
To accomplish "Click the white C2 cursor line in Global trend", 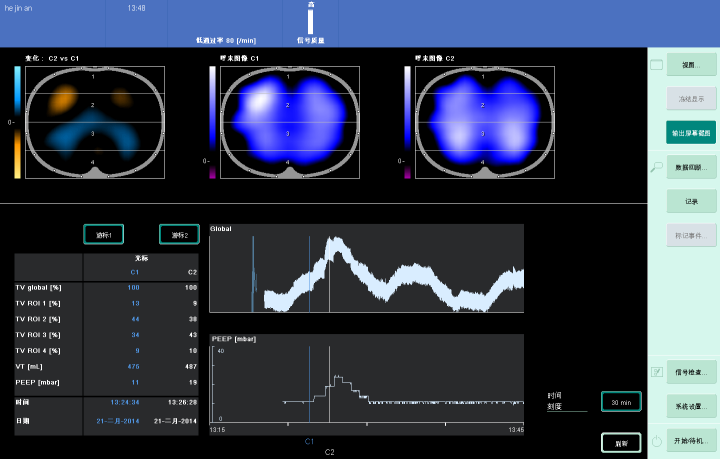I will tap(329, 274).
